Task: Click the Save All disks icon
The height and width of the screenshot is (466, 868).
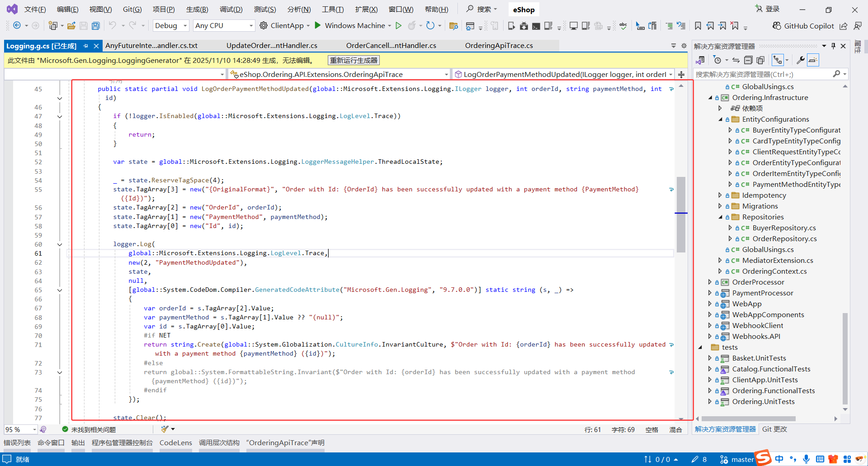Action: [x=96, y=26]
